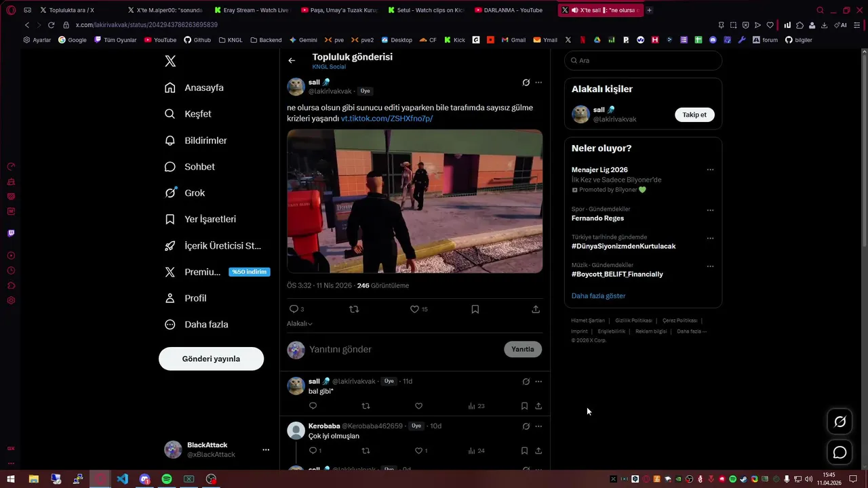The height and width of the screenshot is (488, 868).
Task: Open the vt.tiktok.com link in post
Action: (387, 119)
